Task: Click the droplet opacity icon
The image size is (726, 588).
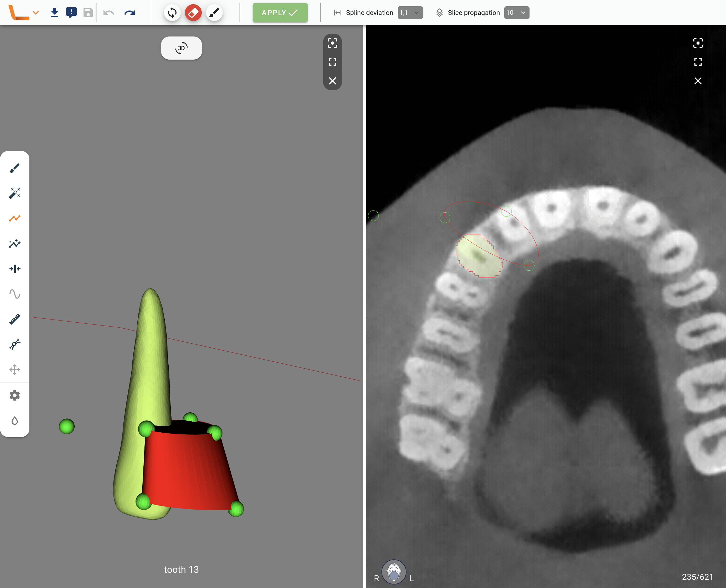Action: click(14, 421)
